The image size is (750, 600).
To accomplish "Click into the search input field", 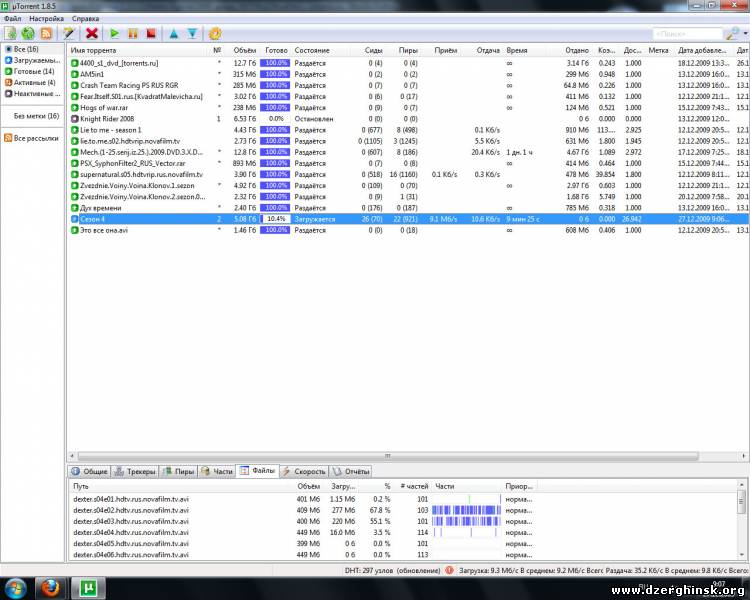I will pyautogui.click(x=687, y=34).
